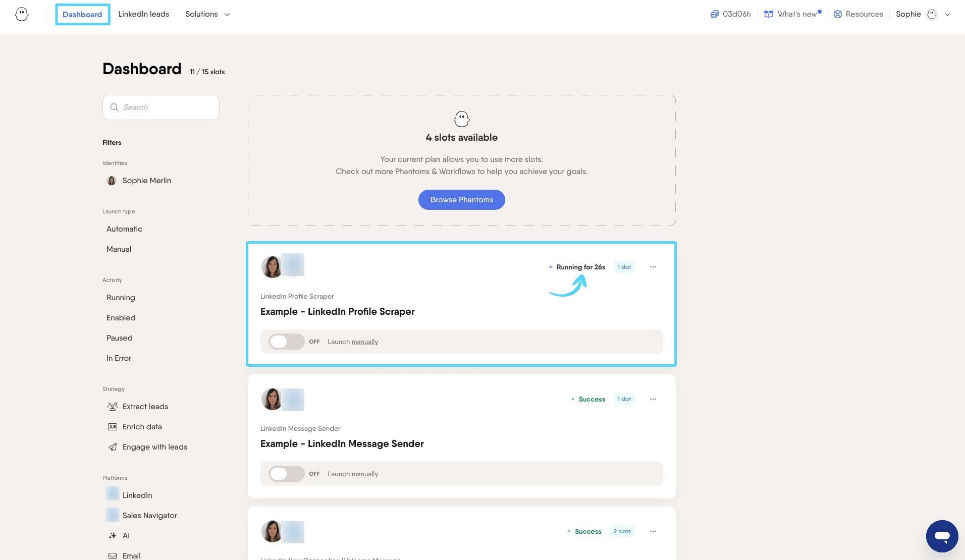Expand the Solutions dropdown menu

tap(207, 14)
